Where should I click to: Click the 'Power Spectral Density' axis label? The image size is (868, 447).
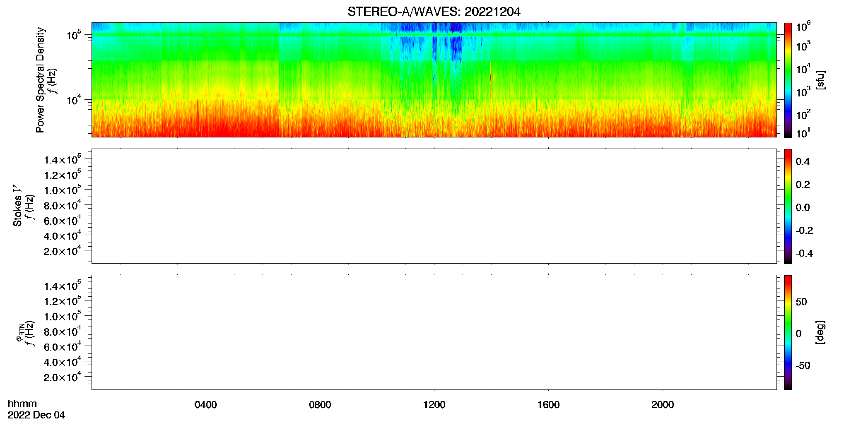[40, 80]
